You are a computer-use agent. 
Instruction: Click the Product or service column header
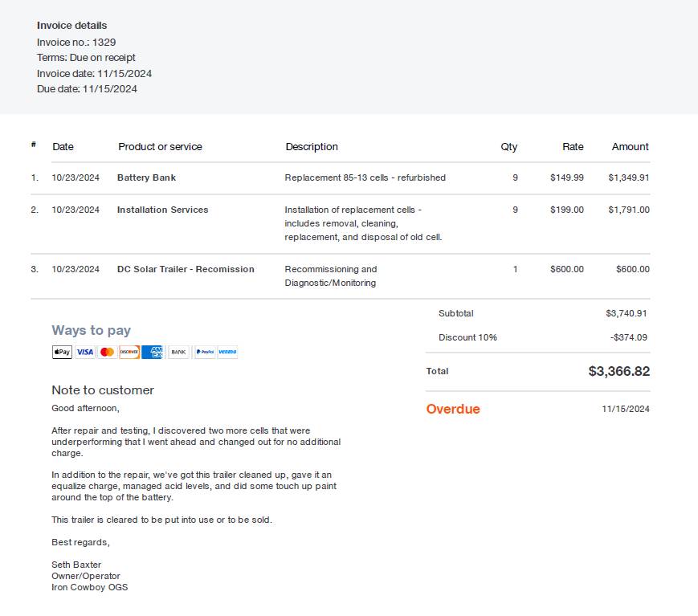pyautogui.click(x=160, y=147)
